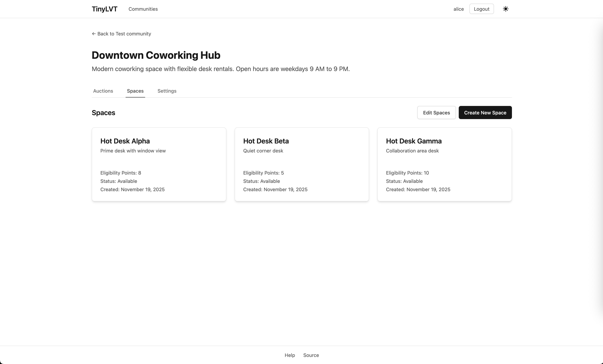This screenshot has height=364, width=603.
Task: Click the Help footer link
Action: [x=290, y=355]
